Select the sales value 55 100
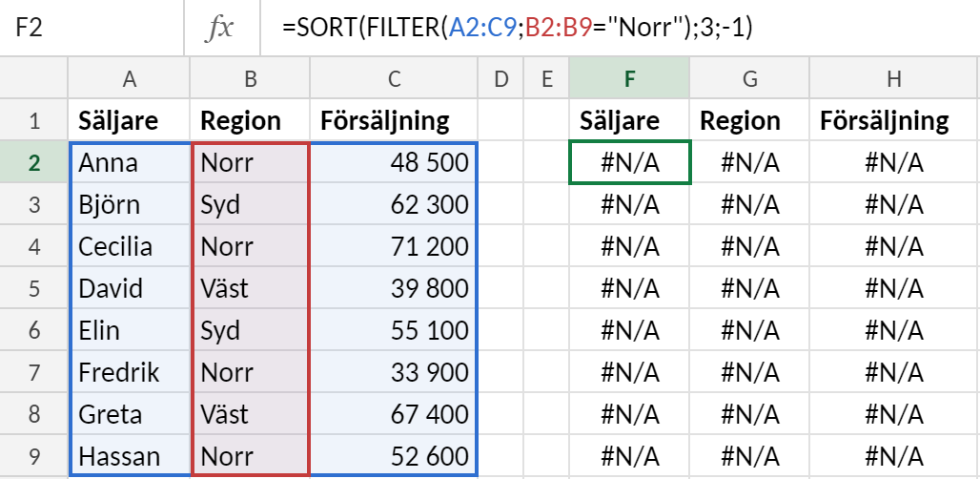 [x=394, y=330]
